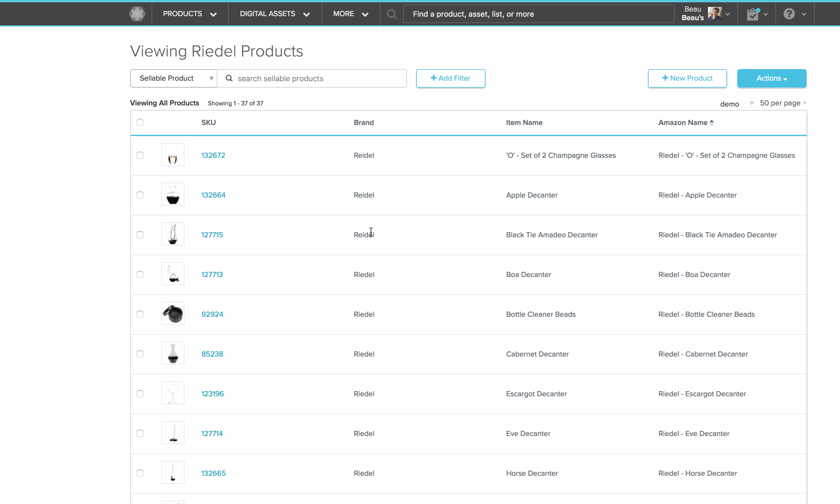This screenshot has height=504, width=840.
Task: Click the magnifier icon in top navbar
Action: (392, 14)
